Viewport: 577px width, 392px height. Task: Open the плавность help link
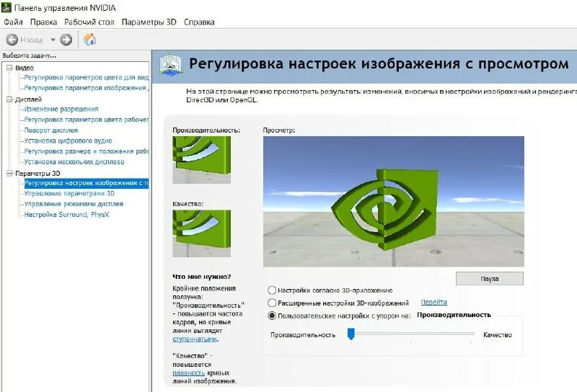(188, 373)
